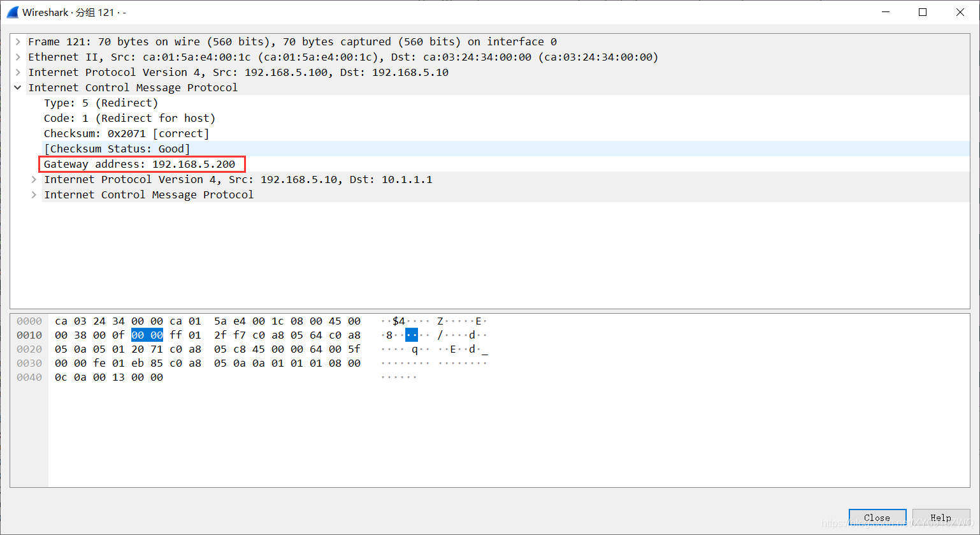Maximize the Wireshark packet window

pos(923,12)
